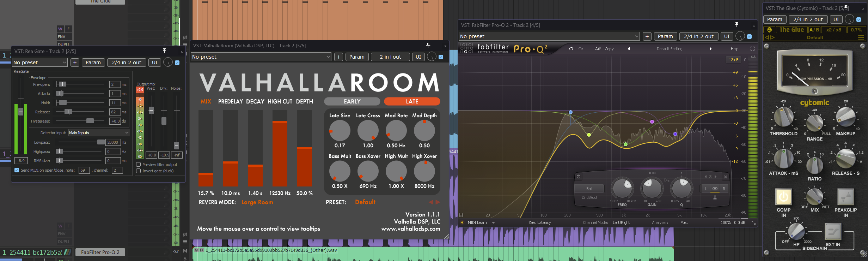Toggle FabFilter Pro-Q 2 bypass checkbox
Screen dimensions: 868x261
(750, 36)
